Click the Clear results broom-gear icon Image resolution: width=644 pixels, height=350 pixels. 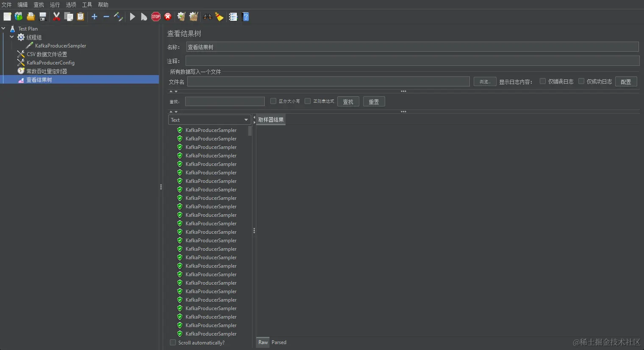tap(181, 17)
